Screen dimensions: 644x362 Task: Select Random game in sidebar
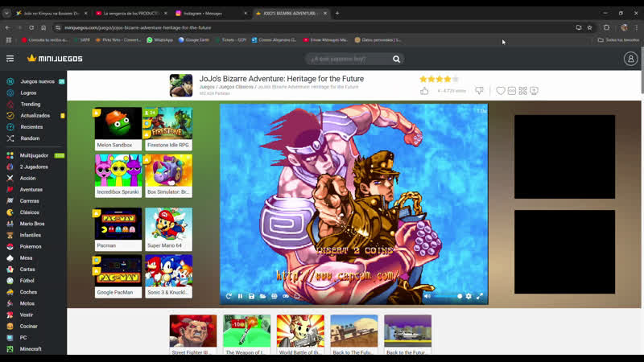(30, 138)
